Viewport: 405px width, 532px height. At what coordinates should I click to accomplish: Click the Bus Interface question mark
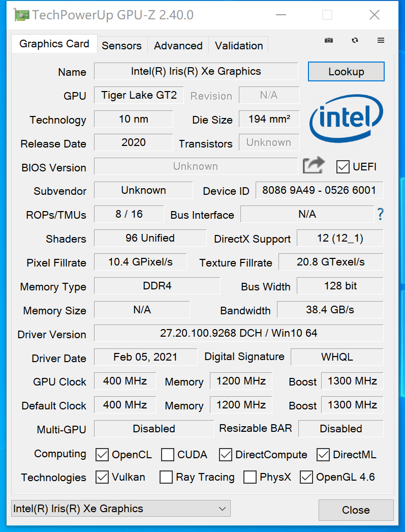click(x=380, y=215)
